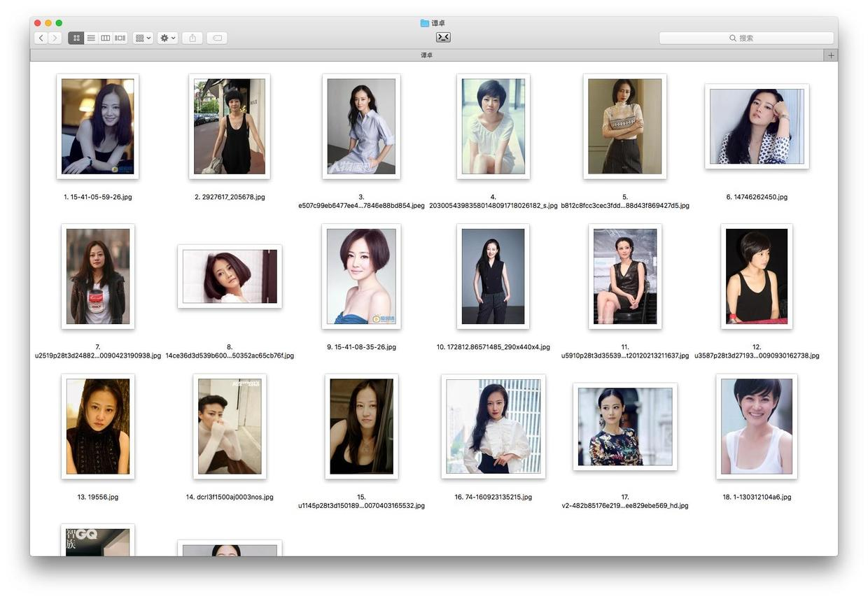
Task: Open the Share button in toolbar
Action: [192, 38]
